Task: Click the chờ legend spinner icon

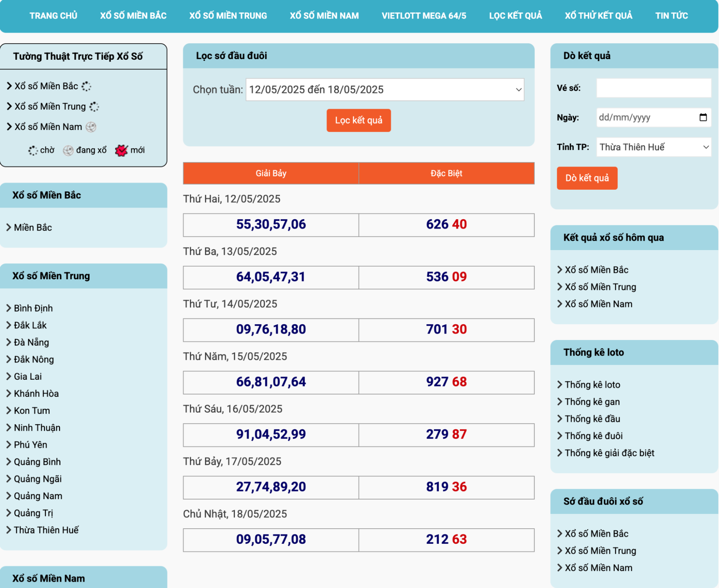Action: pos(33,150)
